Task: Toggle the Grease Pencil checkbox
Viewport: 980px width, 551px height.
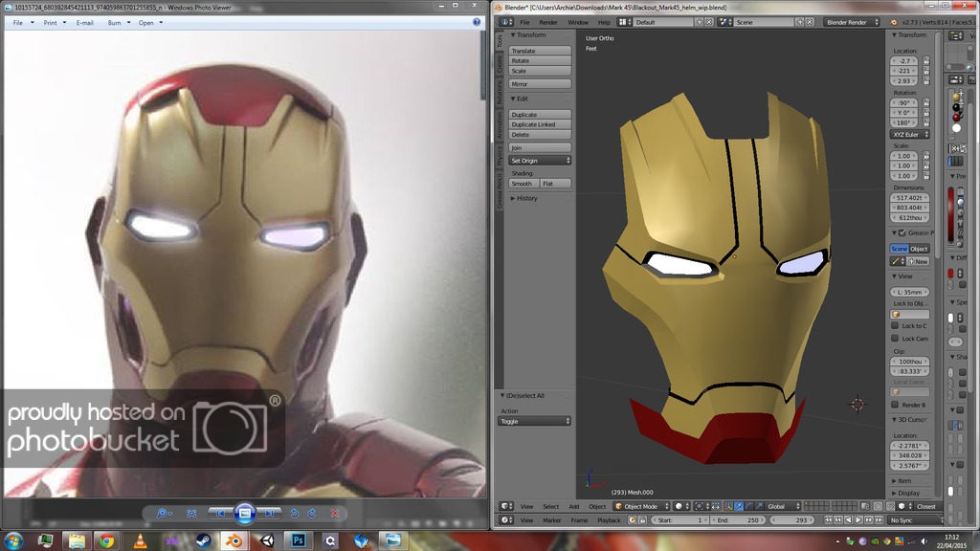Action: pos(902,233)
